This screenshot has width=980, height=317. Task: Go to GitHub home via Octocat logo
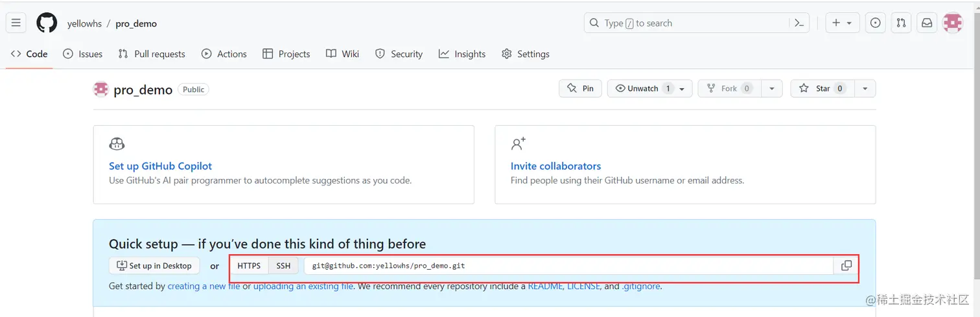(47, 23)
